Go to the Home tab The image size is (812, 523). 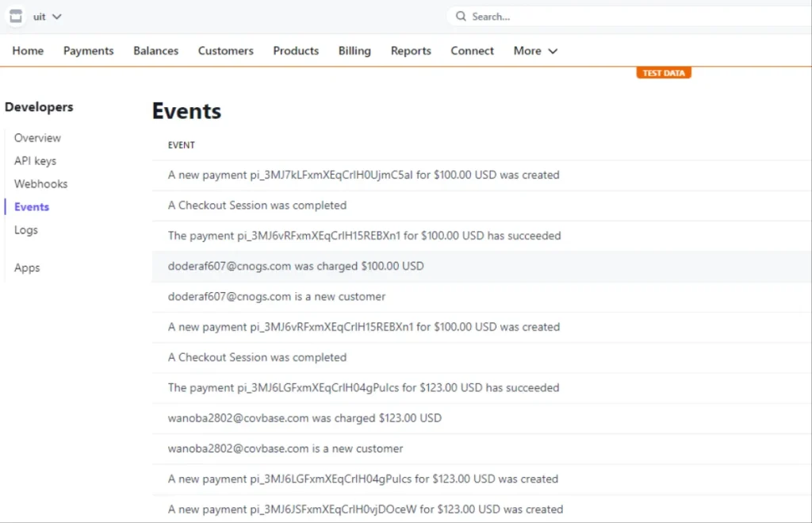(28, 51)
